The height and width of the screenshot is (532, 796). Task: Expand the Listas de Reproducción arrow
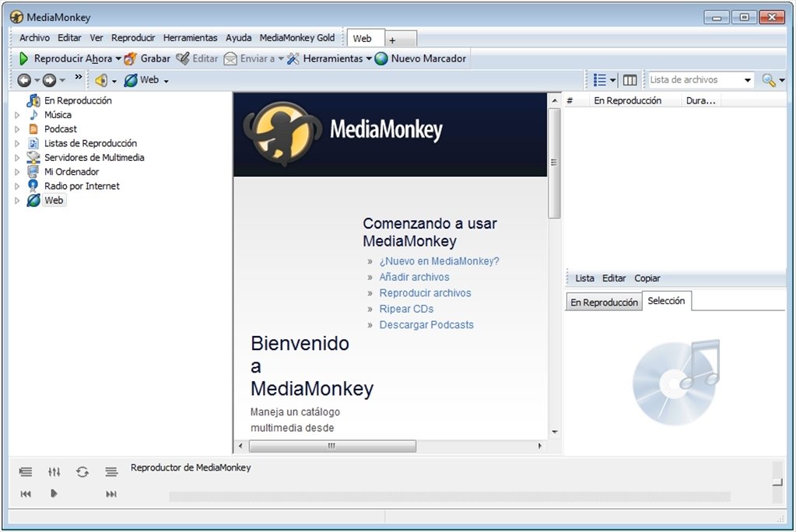pos(17,144)
